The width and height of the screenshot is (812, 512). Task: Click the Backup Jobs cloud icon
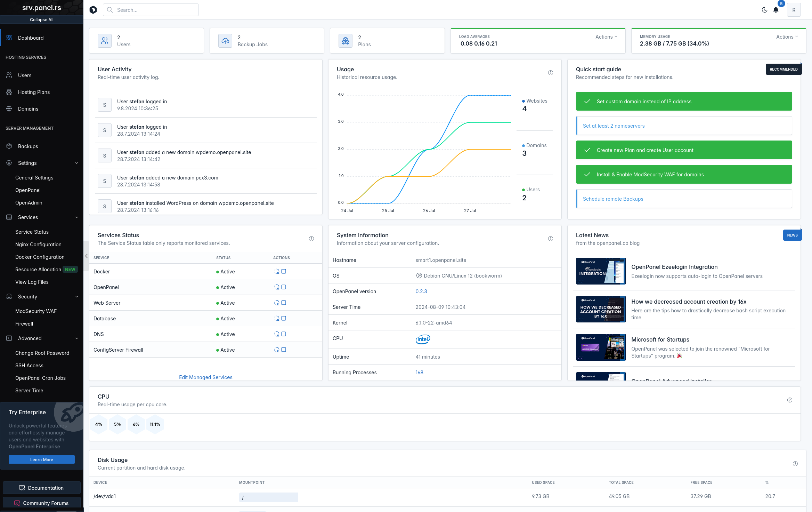point(225,41)
